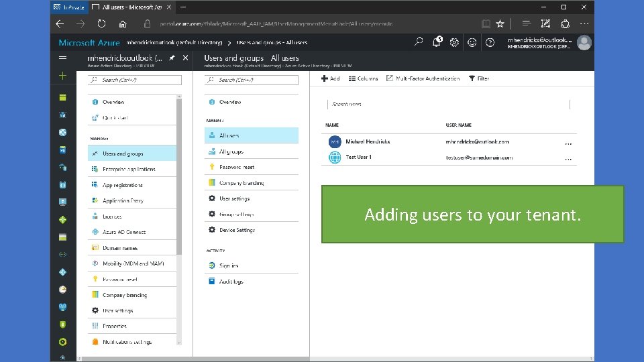Go to browser home icon

point(123,24)
